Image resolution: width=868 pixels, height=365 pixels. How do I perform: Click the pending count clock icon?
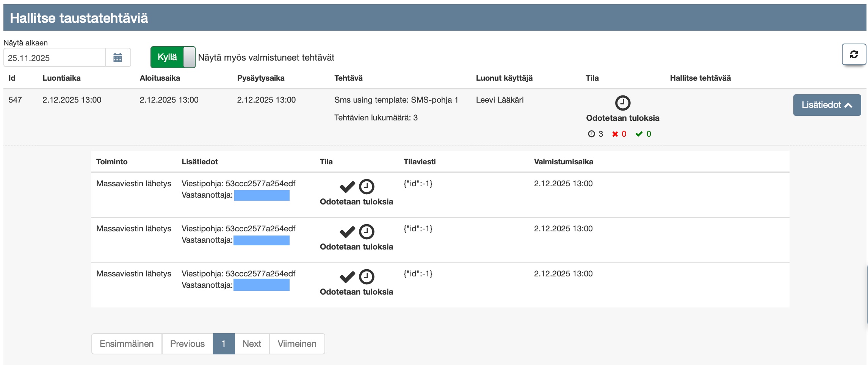[591, 134]
